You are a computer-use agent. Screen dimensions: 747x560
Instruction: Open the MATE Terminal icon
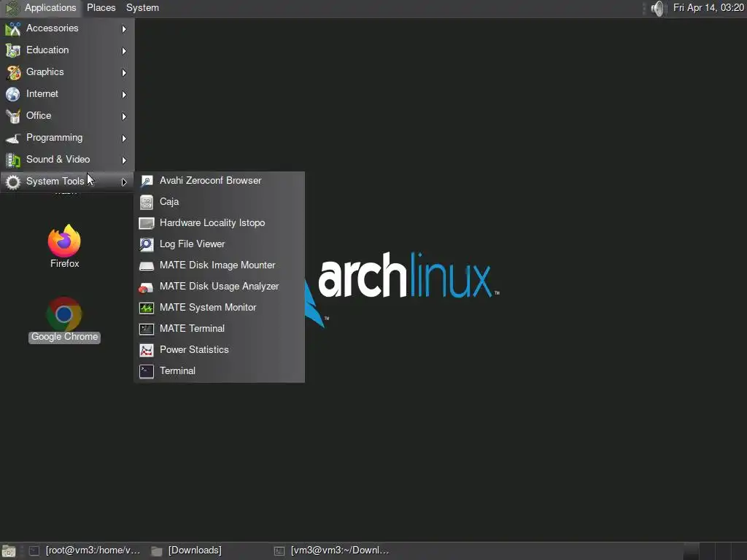pos(147,329)
